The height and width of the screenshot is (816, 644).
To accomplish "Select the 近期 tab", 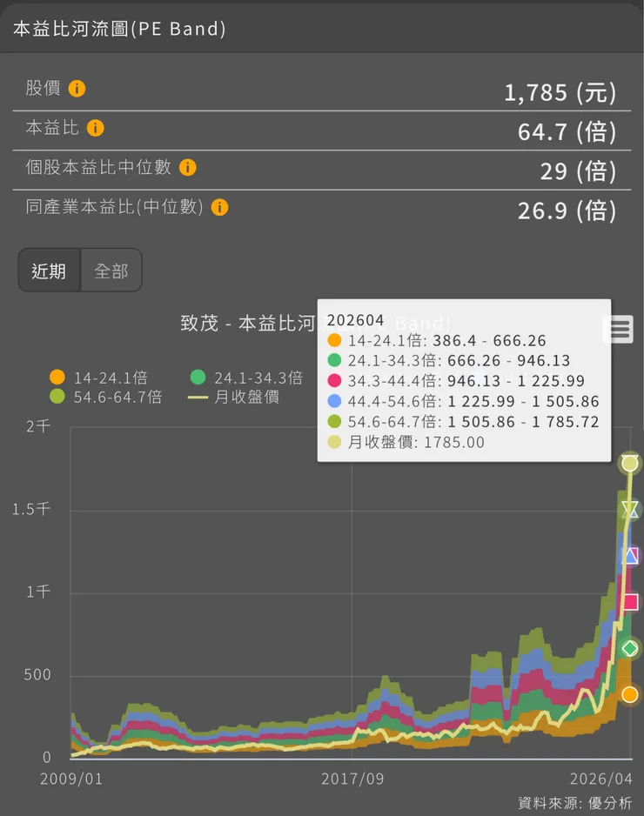I will (49, 270).
